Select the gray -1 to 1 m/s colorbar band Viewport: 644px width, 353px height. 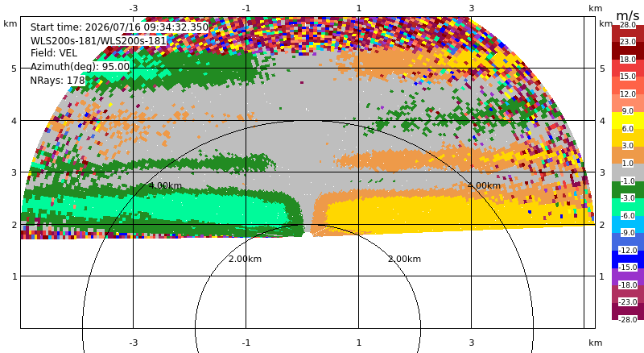click(x=628, y=172)
